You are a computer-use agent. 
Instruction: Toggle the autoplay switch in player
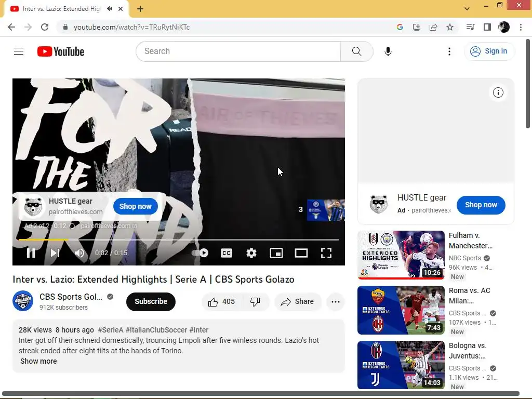pyautogui.click(x=201, y=253)
